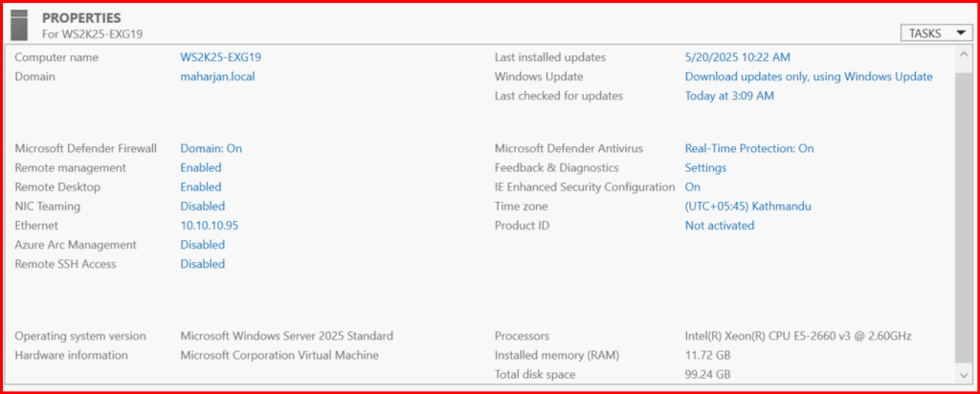This screenshot has height=394, width=980.
Task: Click computer name WS2K25-EXG19 link
Action: click(220, 57)
